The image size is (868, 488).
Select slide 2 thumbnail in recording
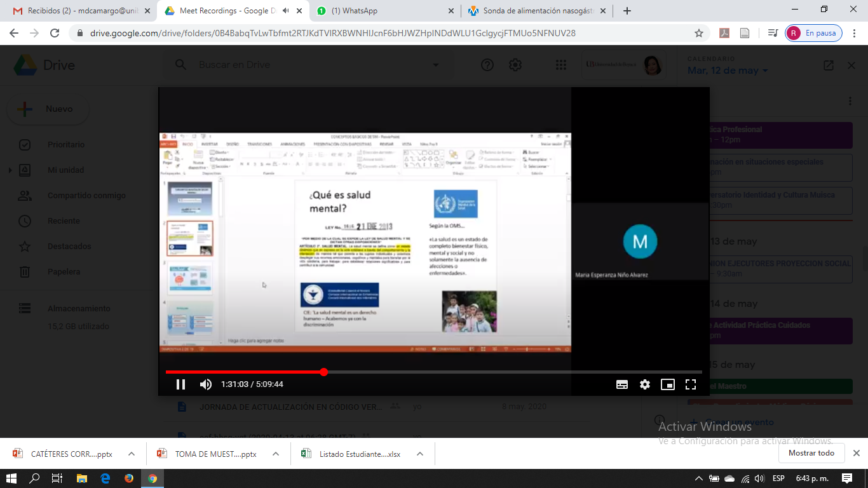[x=190, y=238]
